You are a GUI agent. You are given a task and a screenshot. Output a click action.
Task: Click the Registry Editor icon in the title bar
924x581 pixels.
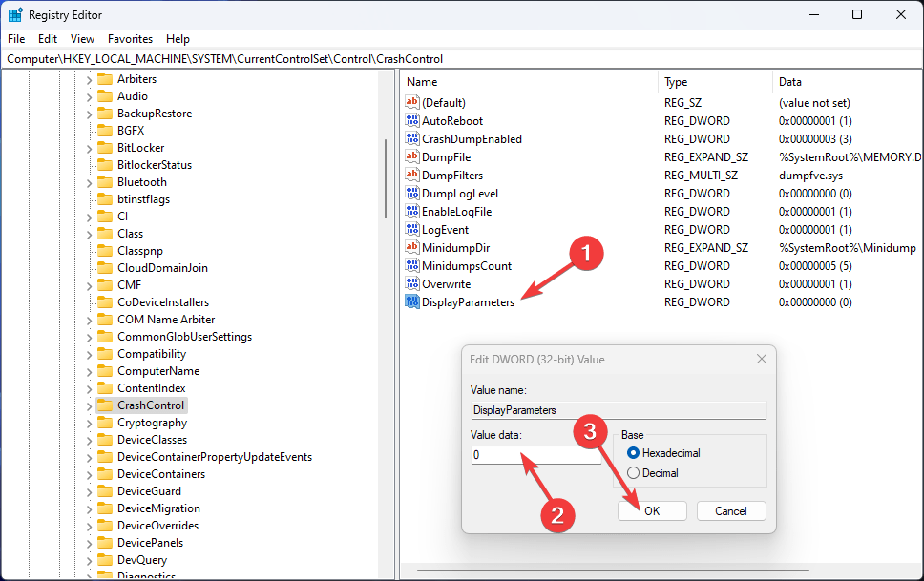(x=15, y=14)
